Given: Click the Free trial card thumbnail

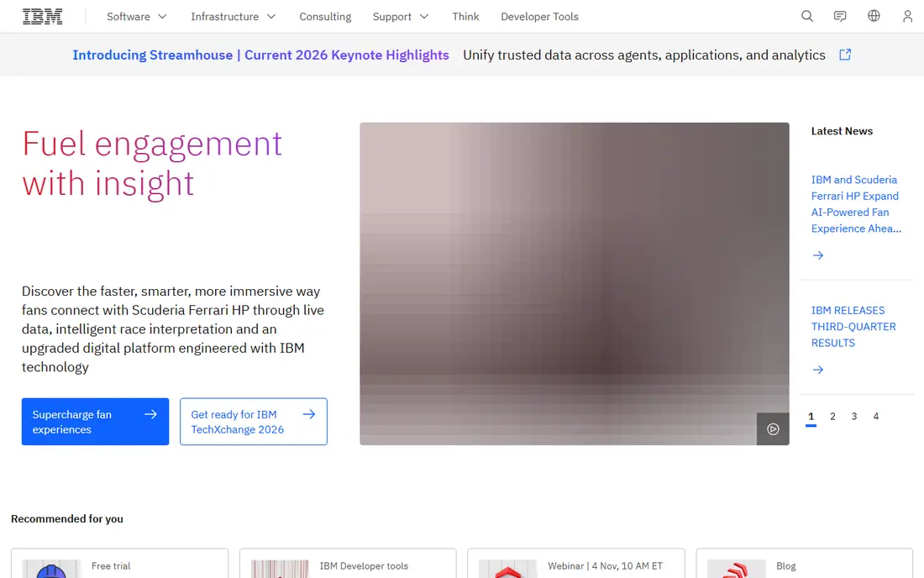Looking at the screenshot, I should [x=51, y=569].
